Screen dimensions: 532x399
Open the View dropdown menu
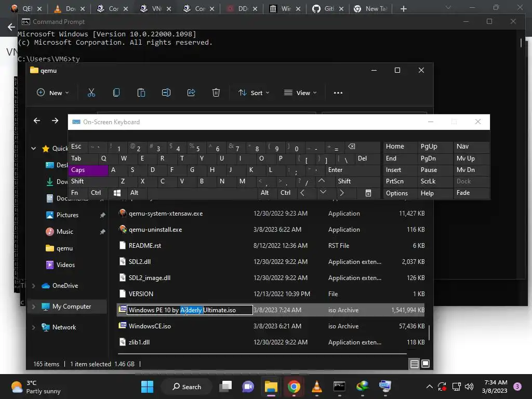pyautogui.click(x=300, y=92)
